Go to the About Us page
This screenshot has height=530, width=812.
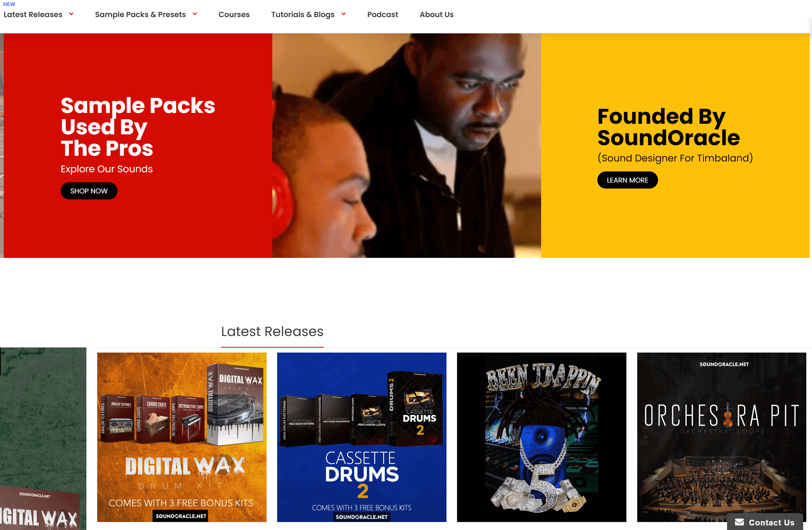tap(437, 14)
